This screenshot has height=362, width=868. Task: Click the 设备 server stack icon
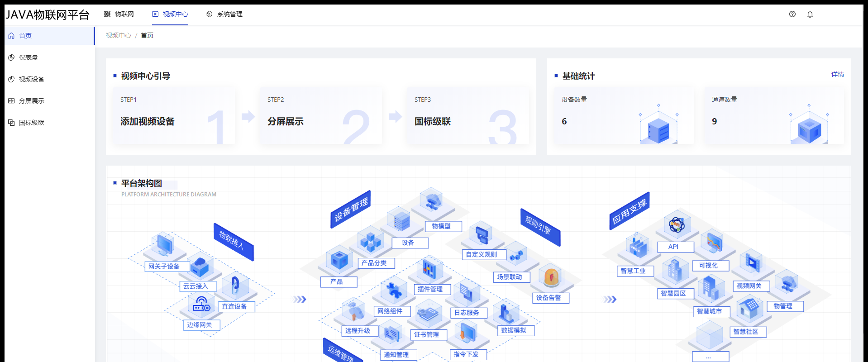tap(401, 220)
